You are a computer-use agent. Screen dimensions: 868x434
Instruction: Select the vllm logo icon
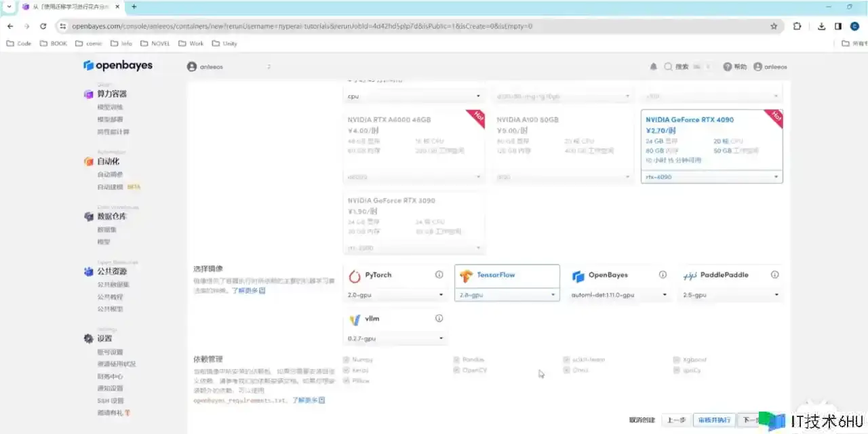point(355,319)
